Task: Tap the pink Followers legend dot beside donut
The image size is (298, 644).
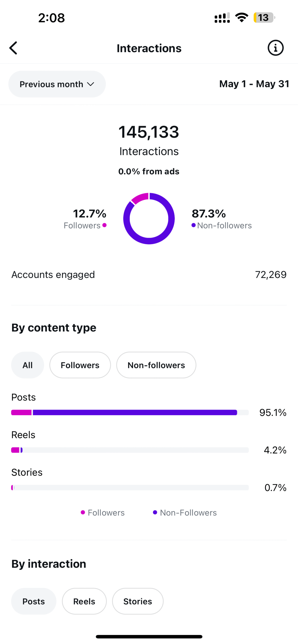Action: [x=104, y=225]
